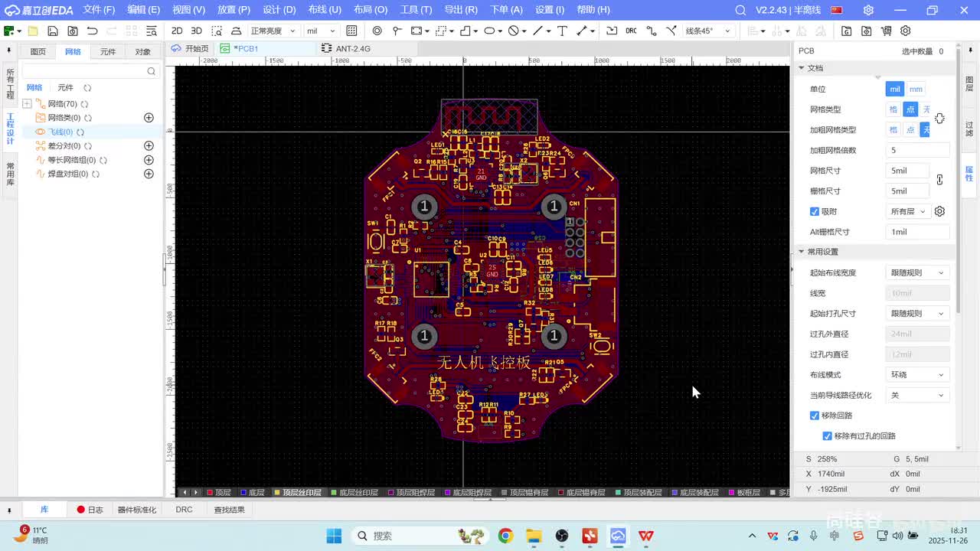Open the file folder icon in toolbar
Image resolution: width=980 pixels, height=551 pixels.
pyautogui.click(x=33, y=31)
